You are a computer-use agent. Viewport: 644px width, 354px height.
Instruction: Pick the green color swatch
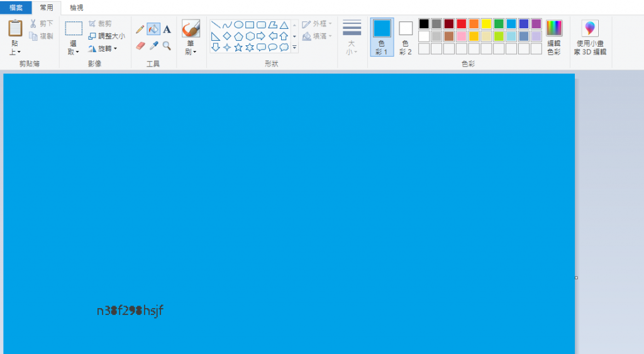(499, 24)
